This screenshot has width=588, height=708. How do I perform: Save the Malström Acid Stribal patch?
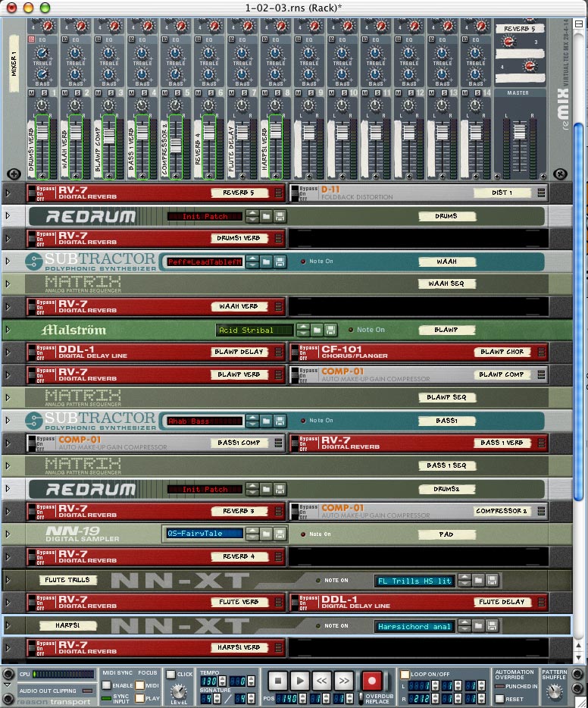pos(331,330)
